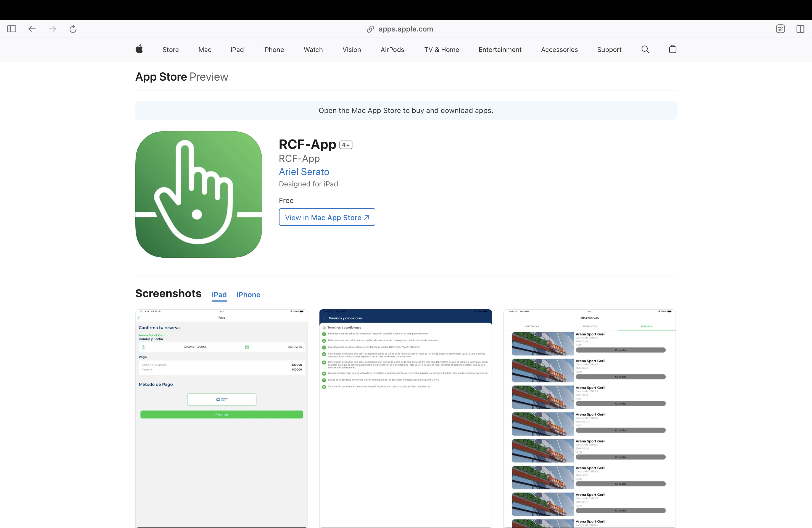
Task: Go back with the back arrow
Action: 32,29
